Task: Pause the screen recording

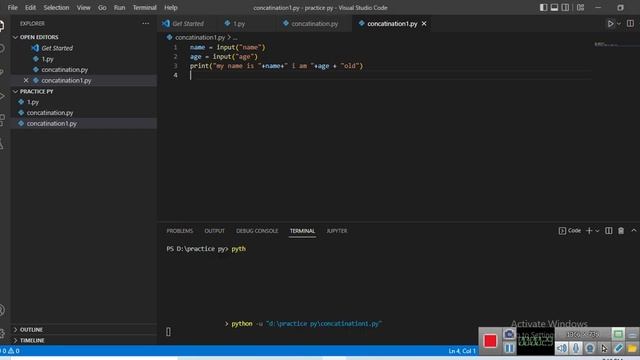Action: tap(509, 348)
